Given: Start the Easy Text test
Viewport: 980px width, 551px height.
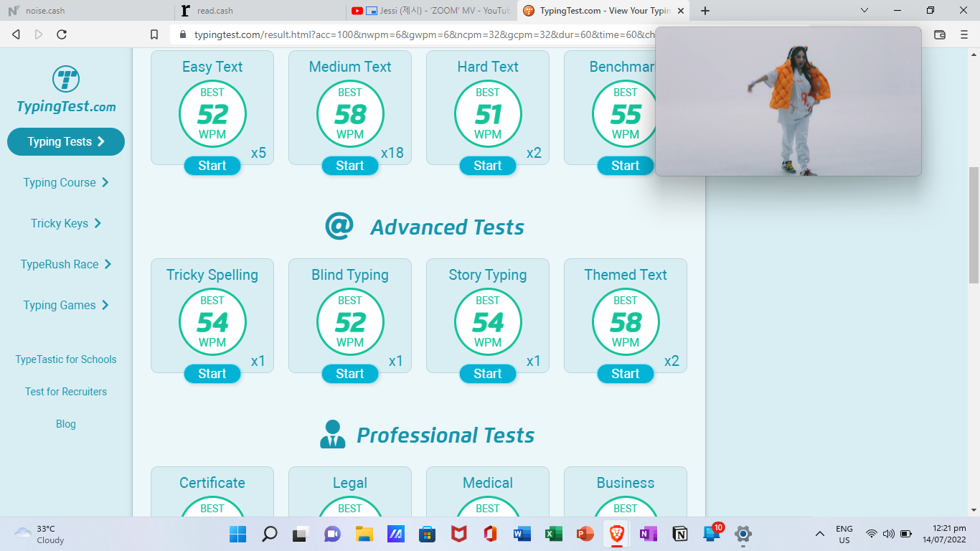Looking at the screenshot, I should 212,166.
